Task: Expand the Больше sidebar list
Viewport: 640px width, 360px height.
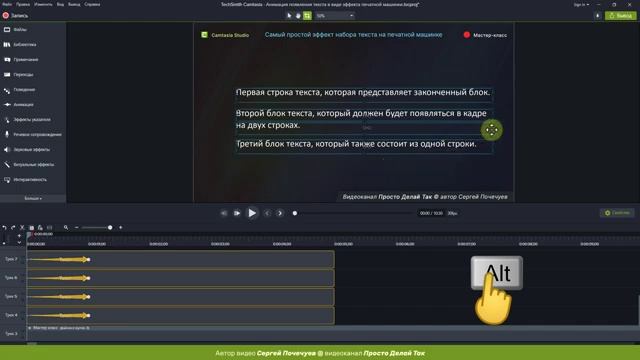Action: pyautogui.click(x=33, y=198)
